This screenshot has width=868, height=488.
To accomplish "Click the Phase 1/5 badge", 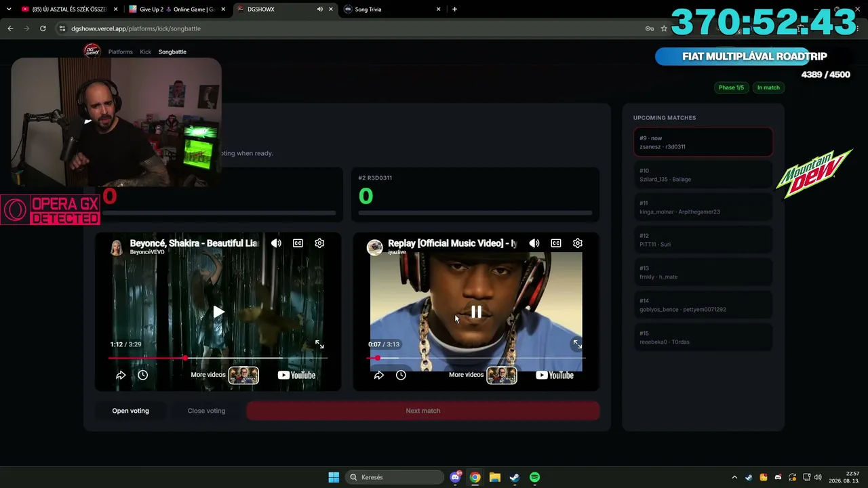I will point(731,87).
